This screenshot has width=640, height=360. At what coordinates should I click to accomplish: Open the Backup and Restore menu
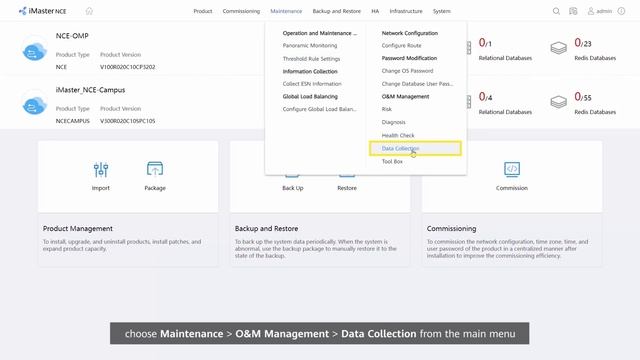click(x=337, y=11)
